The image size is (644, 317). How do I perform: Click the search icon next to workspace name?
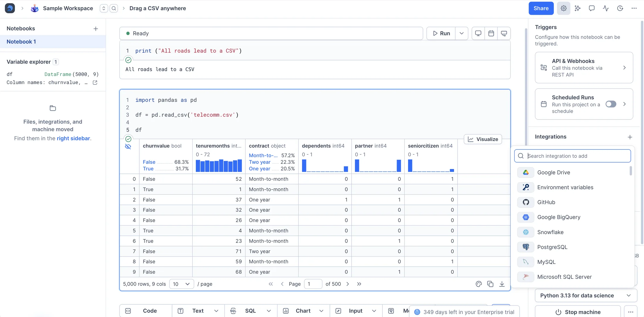[114, 8]
